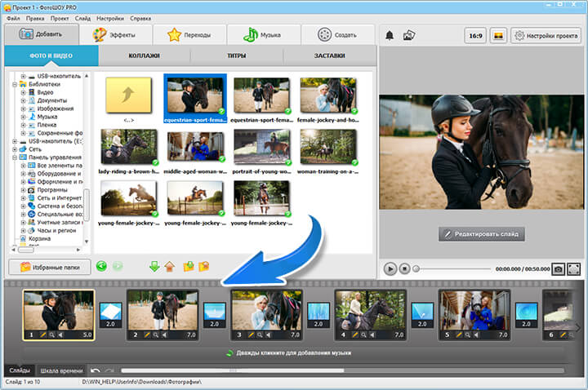Open fullscreen preview mode
This screenshot has height=390, width=588.
click(574, 268)
